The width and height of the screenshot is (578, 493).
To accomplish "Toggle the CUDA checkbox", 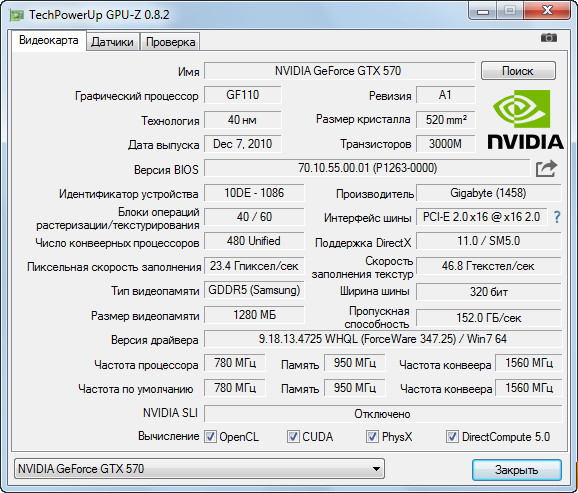I will 293,437.
